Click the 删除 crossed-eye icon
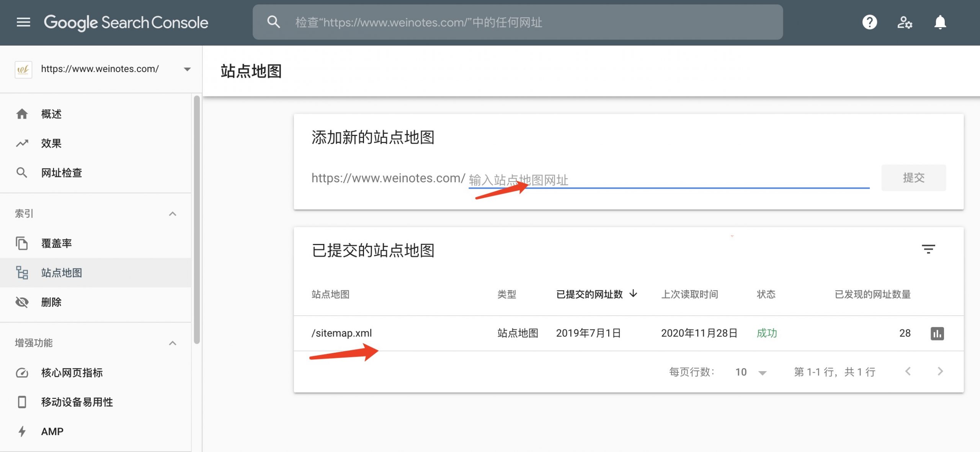Image resolution: width=980 pixels, height=452 pixels. pos(22,302)
